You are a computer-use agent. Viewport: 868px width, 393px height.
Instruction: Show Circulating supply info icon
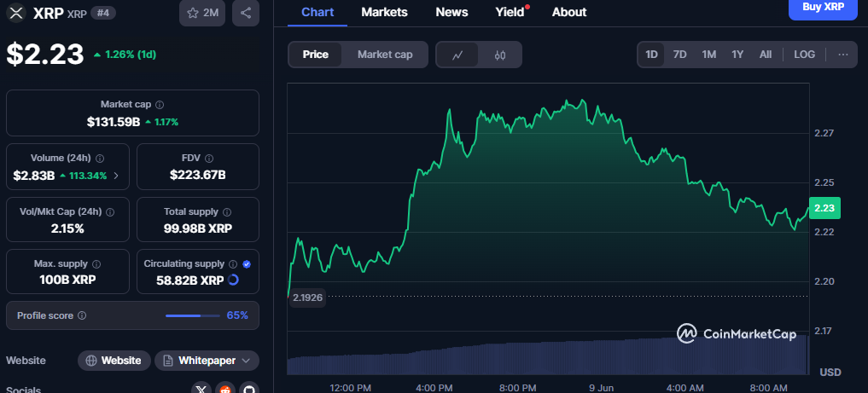pyautogui.click(x=233, y=264)
